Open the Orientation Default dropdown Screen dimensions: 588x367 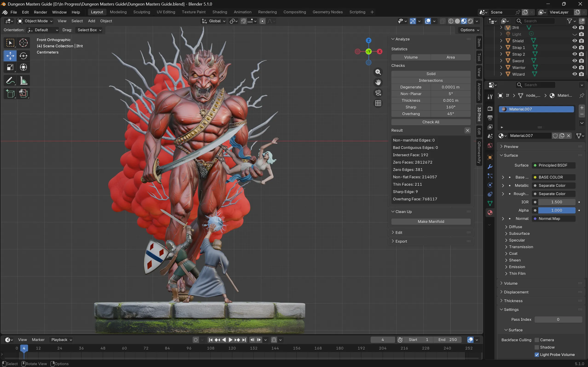(43, 30)
